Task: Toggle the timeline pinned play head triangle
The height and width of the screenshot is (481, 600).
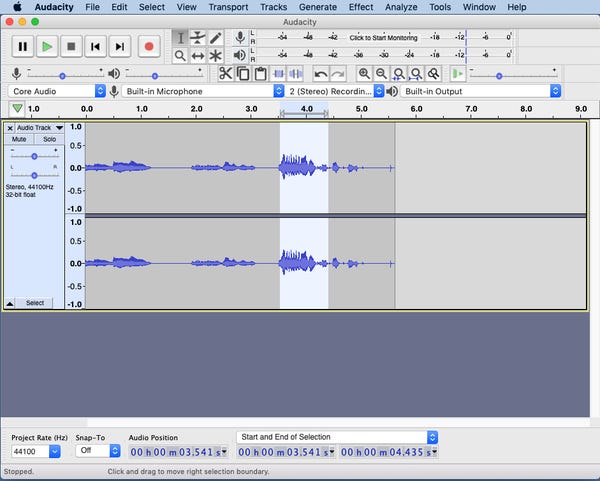Action: pyautogui.click(x=17, y=109)
